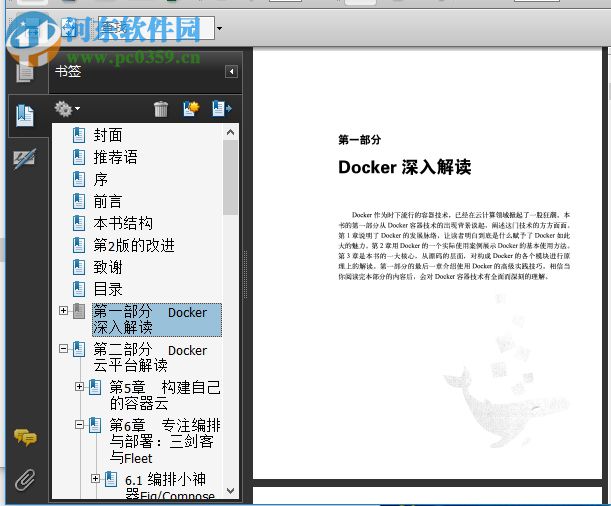This screenshot has height=506, width=611.
Task: Collapse 第二部分 Docker云平台解读 node
Action: tap(63, 348)
